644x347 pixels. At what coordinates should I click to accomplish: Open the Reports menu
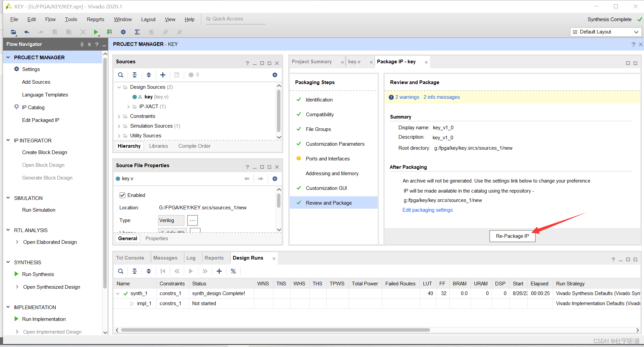(95, 19)
